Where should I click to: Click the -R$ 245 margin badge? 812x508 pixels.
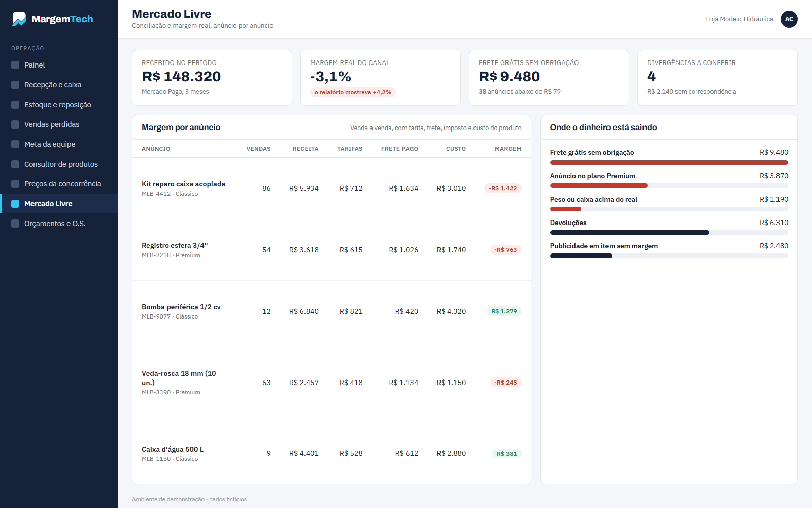point(505,383)
